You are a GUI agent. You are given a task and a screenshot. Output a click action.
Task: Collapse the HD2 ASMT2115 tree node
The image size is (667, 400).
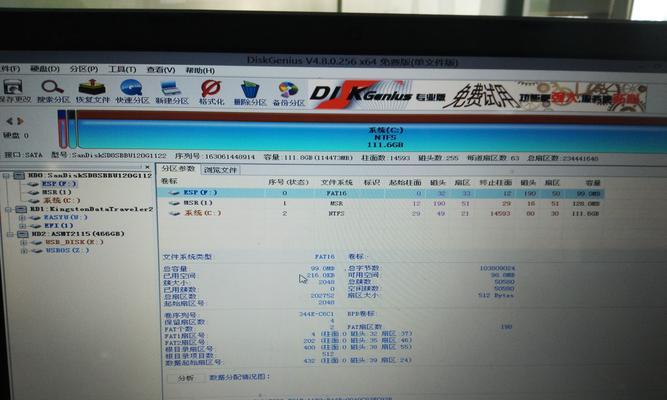click(x=10, y=234)
